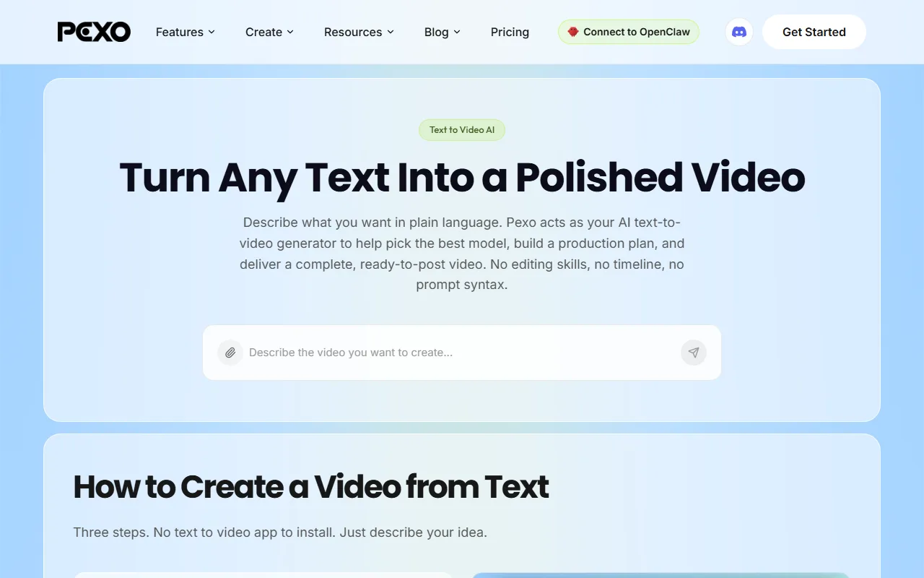Viewport: 924px width, 578px height.
Task: Click Connect to OpenClaw button
Action: pyautogui.click(x=628, y=32)
